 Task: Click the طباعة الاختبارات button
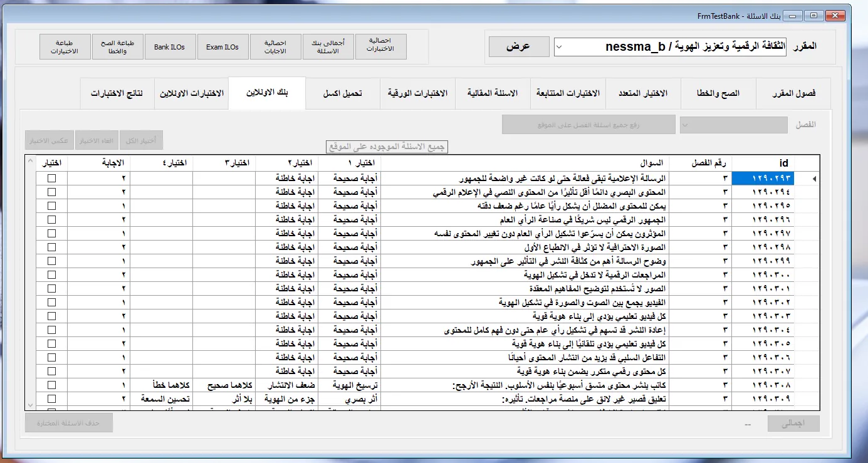pos(65,46)
